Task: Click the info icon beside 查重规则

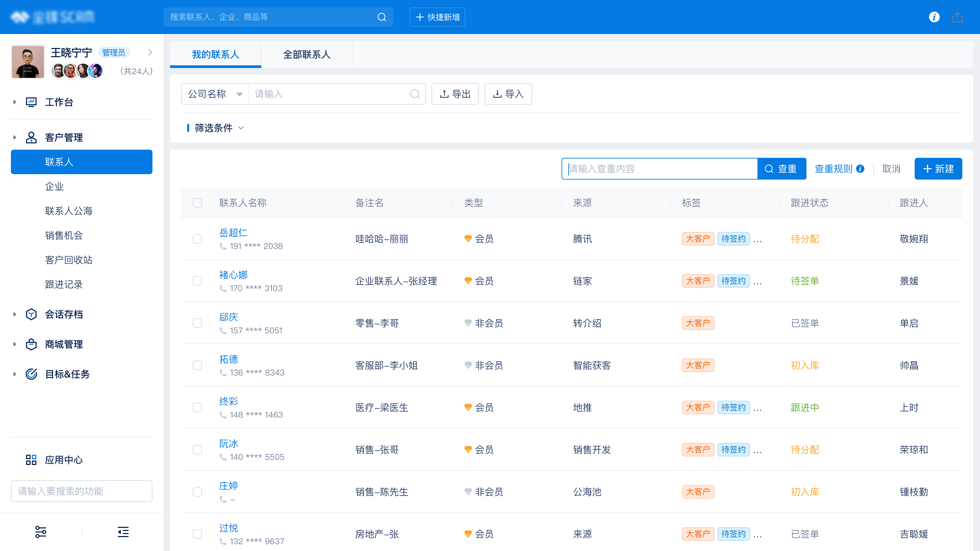Action: point(860,169)
